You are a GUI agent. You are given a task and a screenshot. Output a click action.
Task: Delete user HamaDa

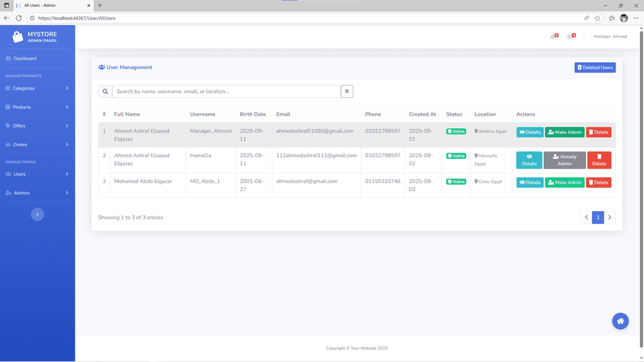coord(599,160)
